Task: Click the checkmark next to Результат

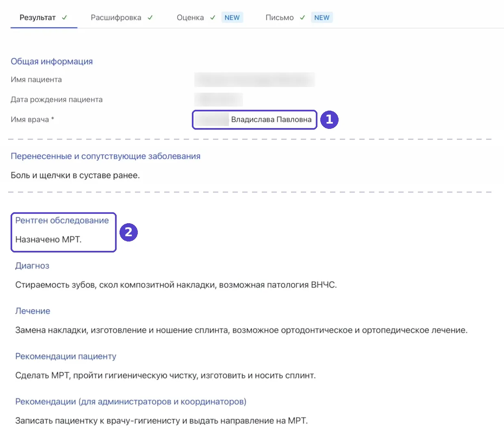Action: pyautogui.click(x=64, y=17)
